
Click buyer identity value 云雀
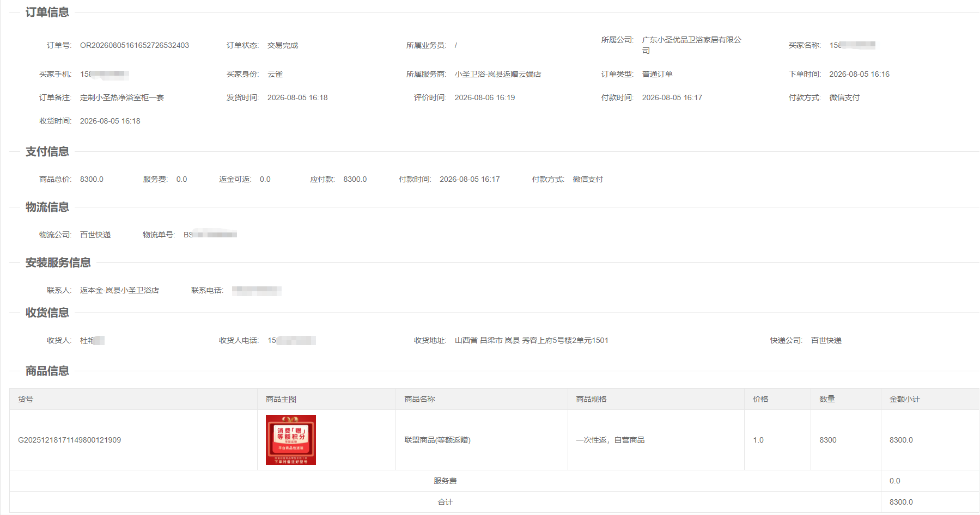coord(275,74)
